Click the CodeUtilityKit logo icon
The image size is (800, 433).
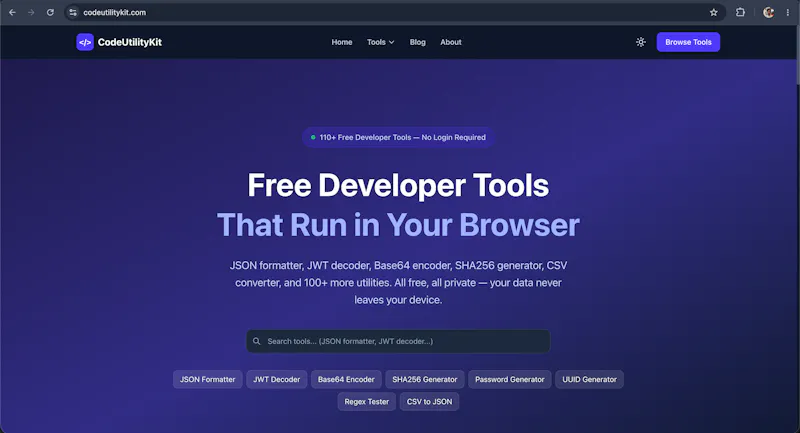coord(85,42)
